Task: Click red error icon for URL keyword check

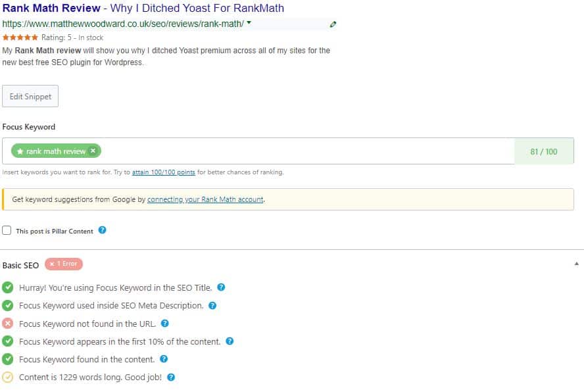Action: [7, 324]
